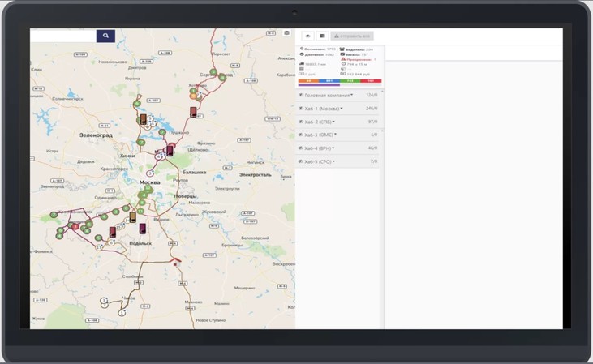The width and height of the screenshot is (593, 364).
Task: Click the green segment of the status bar
Action: [350, 81]
